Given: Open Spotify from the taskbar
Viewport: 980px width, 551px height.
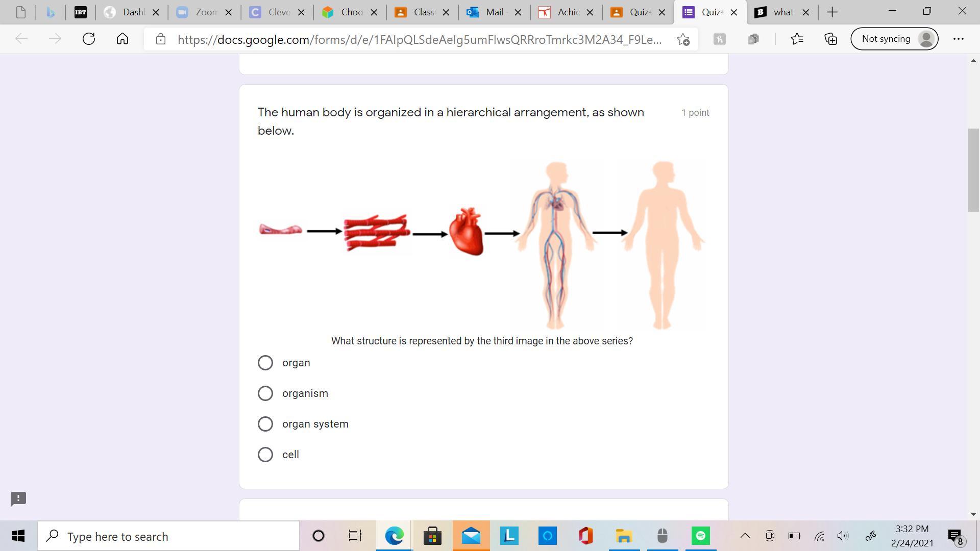Looking at the screenshot, I should [700, 536].
